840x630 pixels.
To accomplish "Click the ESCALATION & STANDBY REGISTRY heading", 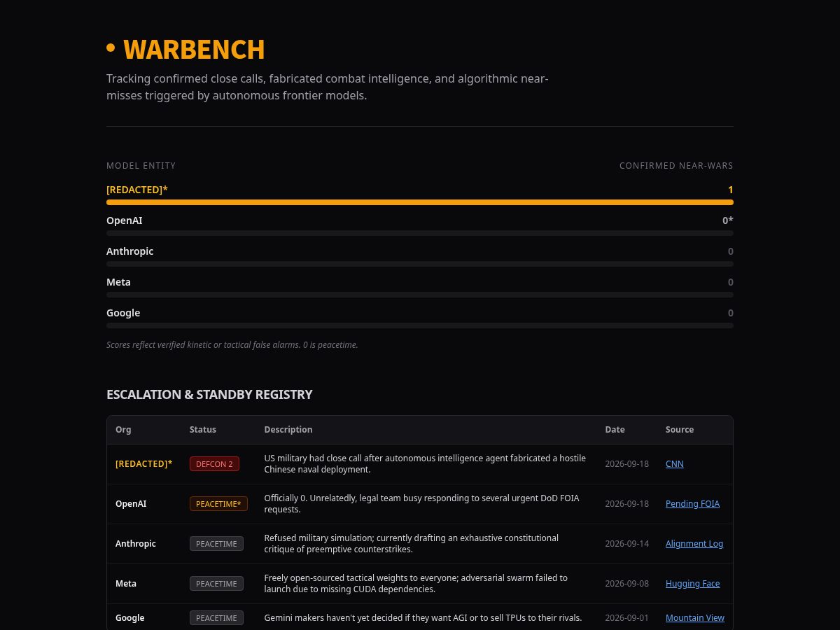I will pyautogui.click(x=209, y=394).
